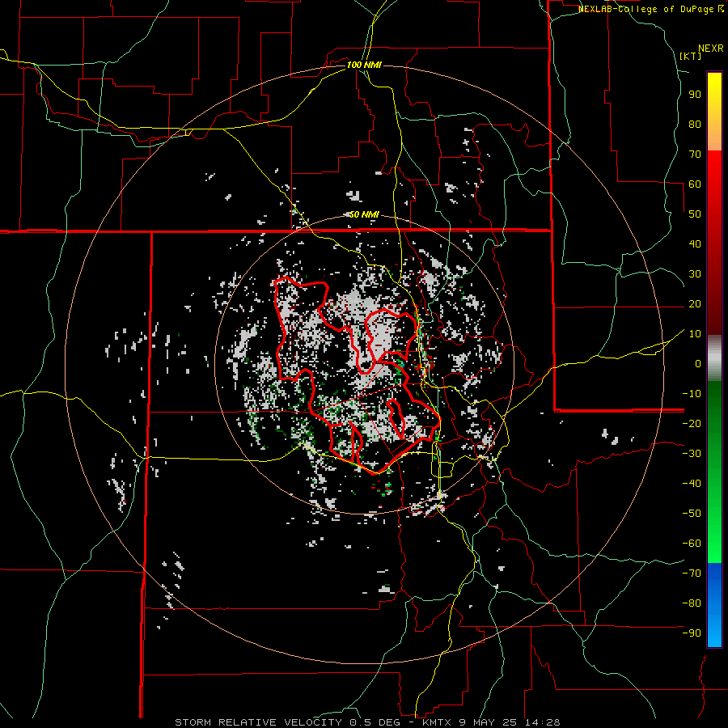Click the 30 value on velocity scale
The height and width of the screenshot is (728, 728).
point(695,274)
